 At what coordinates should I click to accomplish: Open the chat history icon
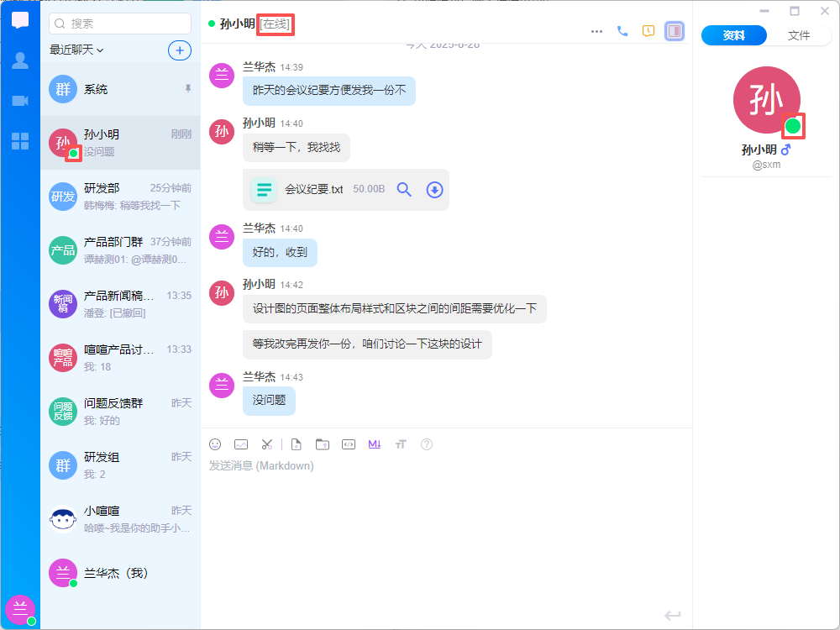point(648,31)
